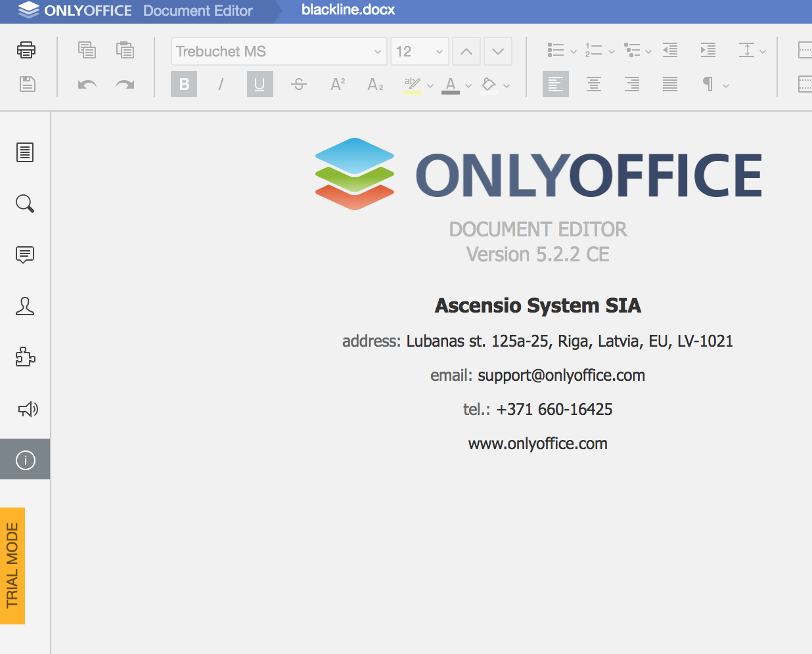Click the blackline.docx document tab
This screenshot has width=812, height=654.
coord(348,10)
